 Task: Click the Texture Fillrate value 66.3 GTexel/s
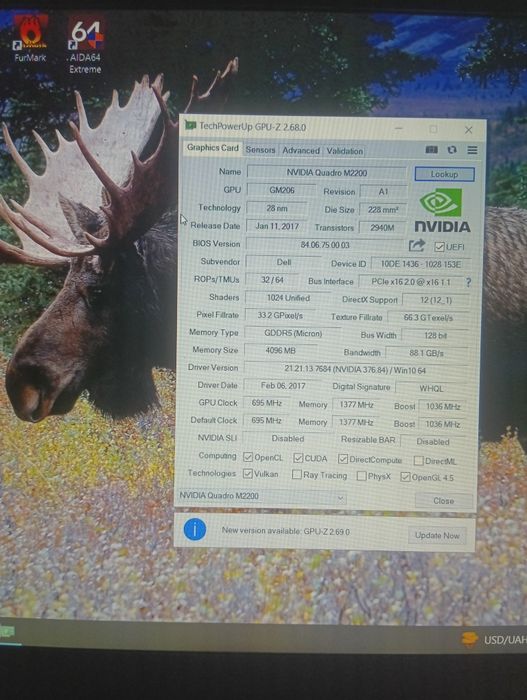coord(428,318)
